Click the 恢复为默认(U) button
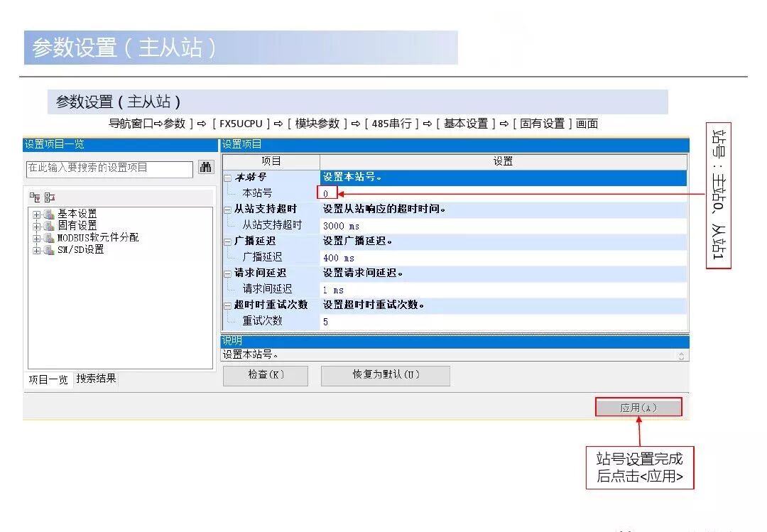Viewport: 767px width, 532px height. click(386, 376)
